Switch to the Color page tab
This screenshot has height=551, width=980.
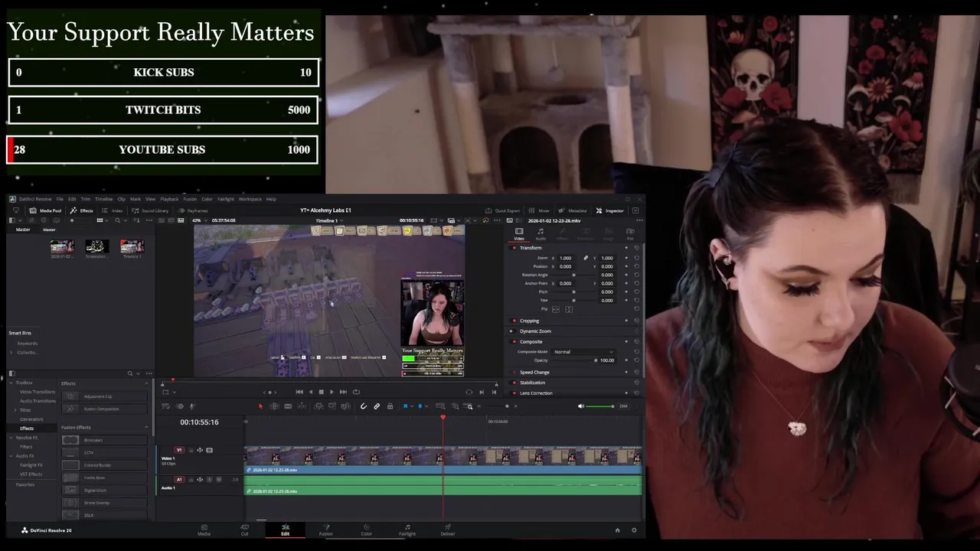[x=367, y=530]
